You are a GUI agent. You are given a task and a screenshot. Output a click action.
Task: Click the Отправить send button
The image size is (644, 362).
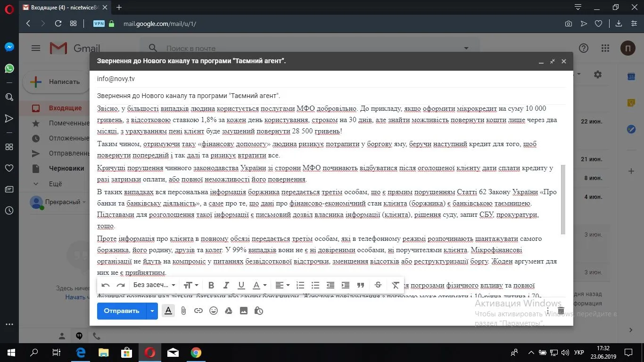click(x=121, y=311)
